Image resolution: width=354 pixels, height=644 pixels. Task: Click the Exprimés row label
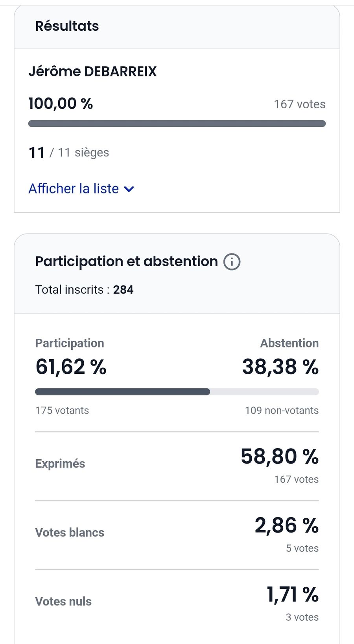(x=60, y=464)
